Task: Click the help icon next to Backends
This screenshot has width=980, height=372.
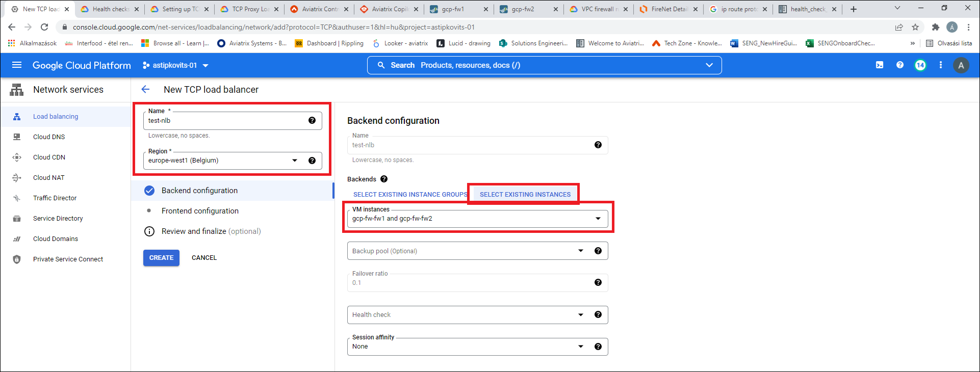Action: pyautogui.click(x=384, y=179)
